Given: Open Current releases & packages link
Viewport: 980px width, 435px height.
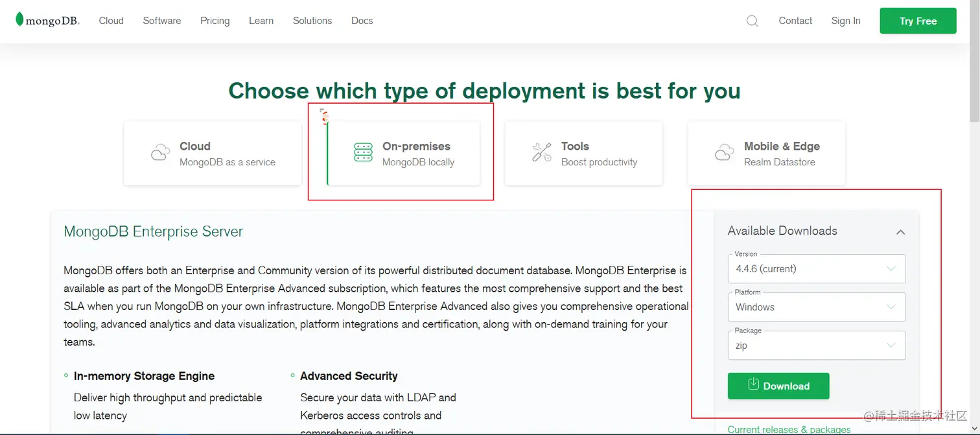Looking at the screenshot, I should point(789,429).
